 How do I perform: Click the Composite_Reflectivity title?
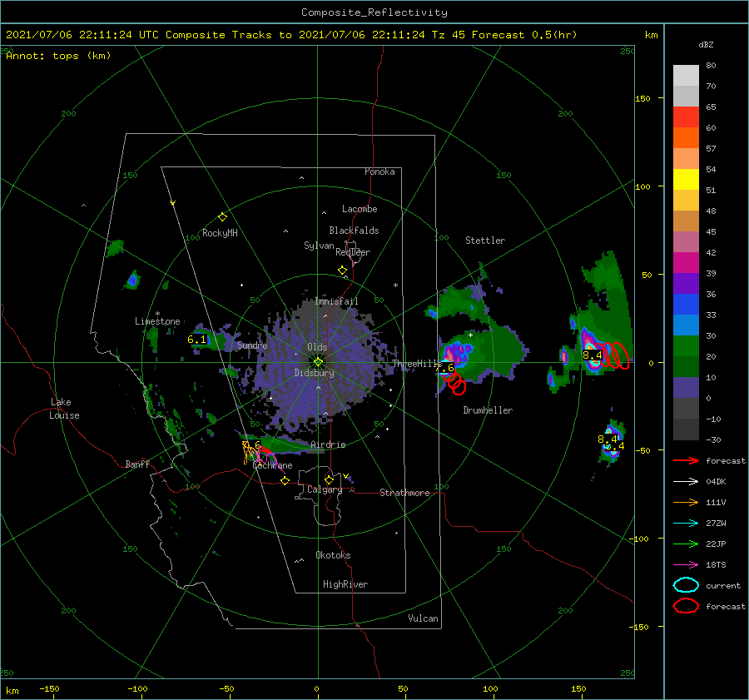click(374, 12)
